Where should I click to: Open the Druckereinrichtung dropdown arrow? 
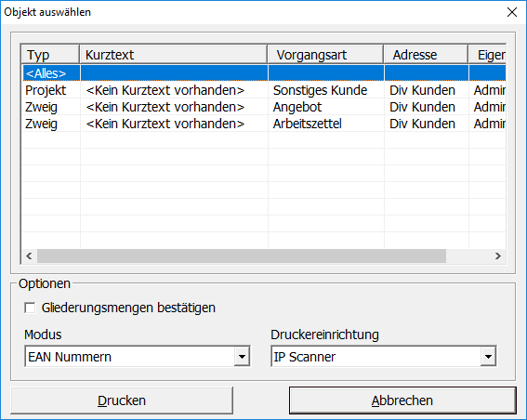coord(488,357)
